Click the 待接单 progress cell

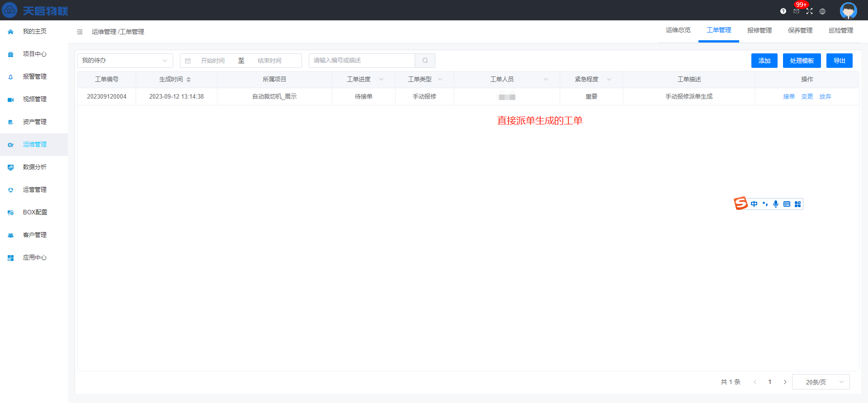pyautogui.click(x=363, y=97)
